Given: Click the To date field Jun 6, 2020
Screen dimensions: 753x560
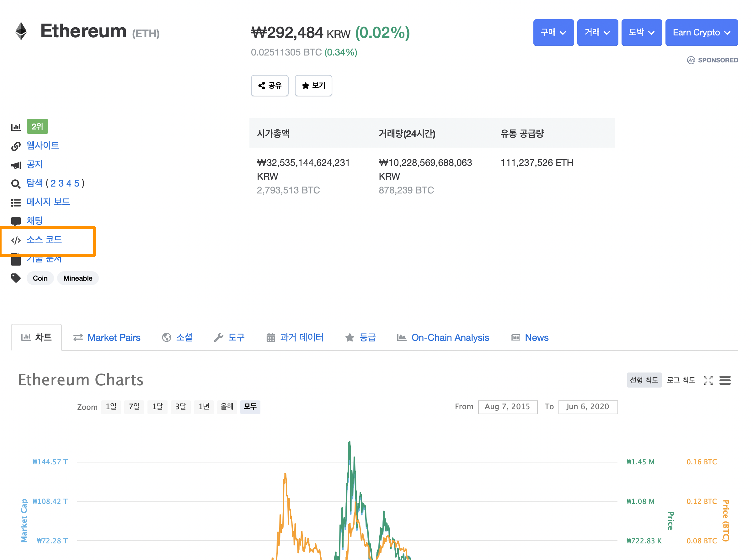Looking at the screenshot, I should click(x=588, y=407).
